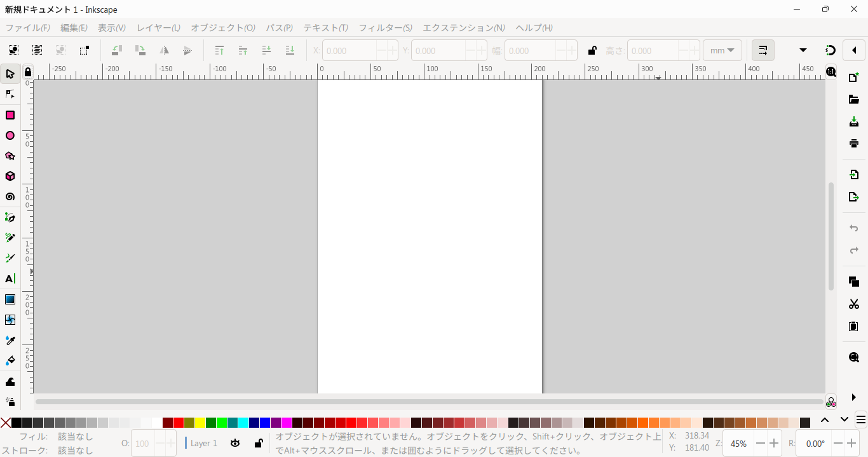This screenshot has height=457, width=868.
Task: Open the ファイル(F) menu
Action: click(27, 28)
